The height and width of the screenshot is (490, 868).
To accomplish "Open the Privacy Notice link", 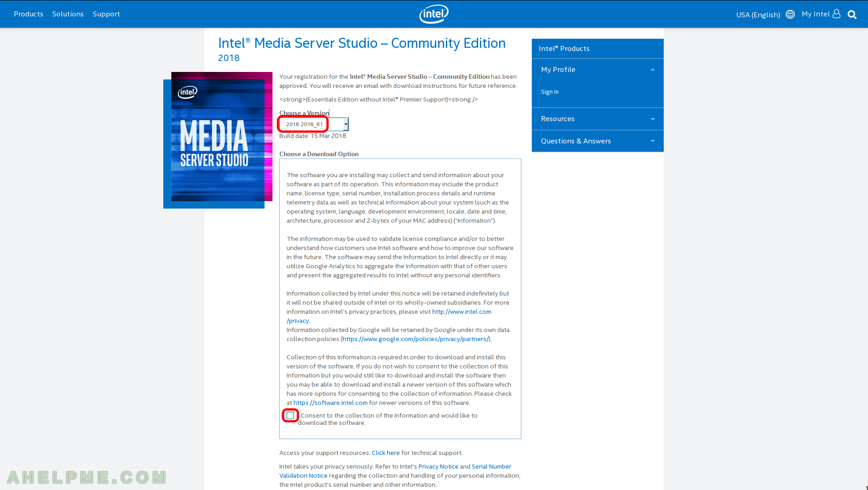I will 438,467.
